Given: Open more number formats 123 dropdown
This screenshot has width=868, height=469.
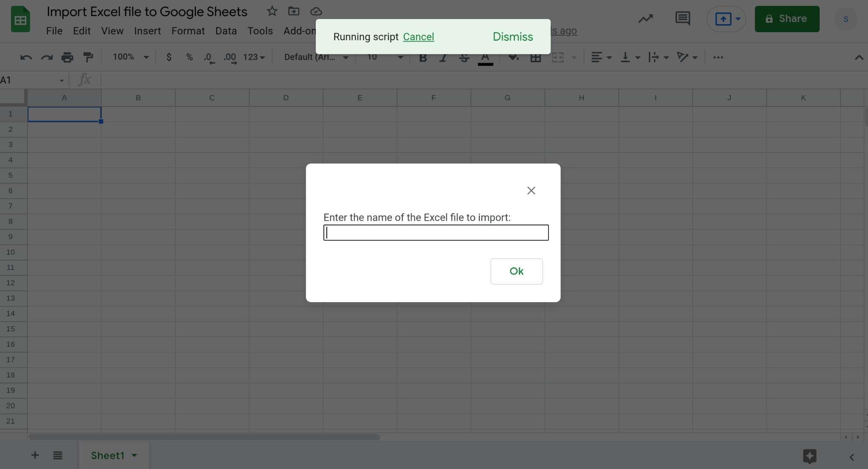Looking at the screenshot, I should tap(254, 57).
